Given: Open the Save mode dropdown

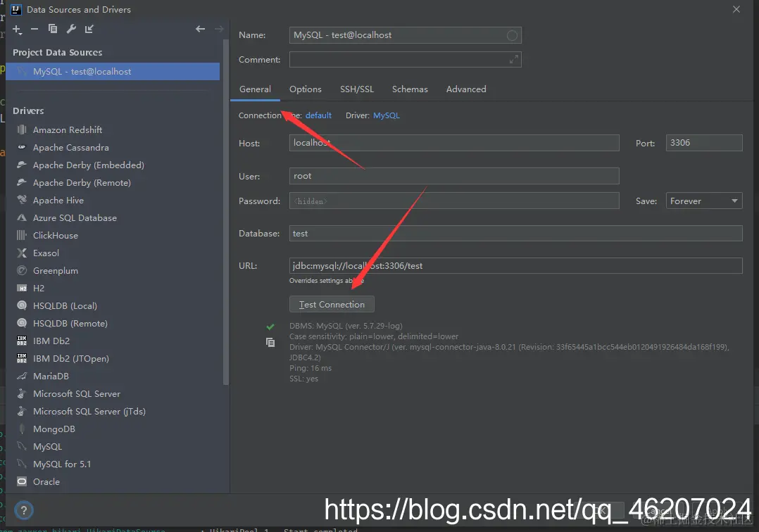Looking at the screenshot, I should click(x=703, y=201).
